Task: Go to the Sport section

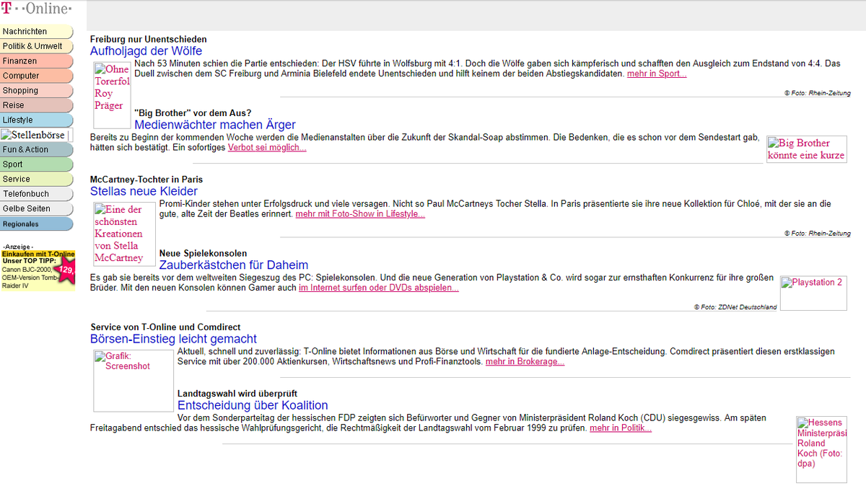Action: [37, 164]
